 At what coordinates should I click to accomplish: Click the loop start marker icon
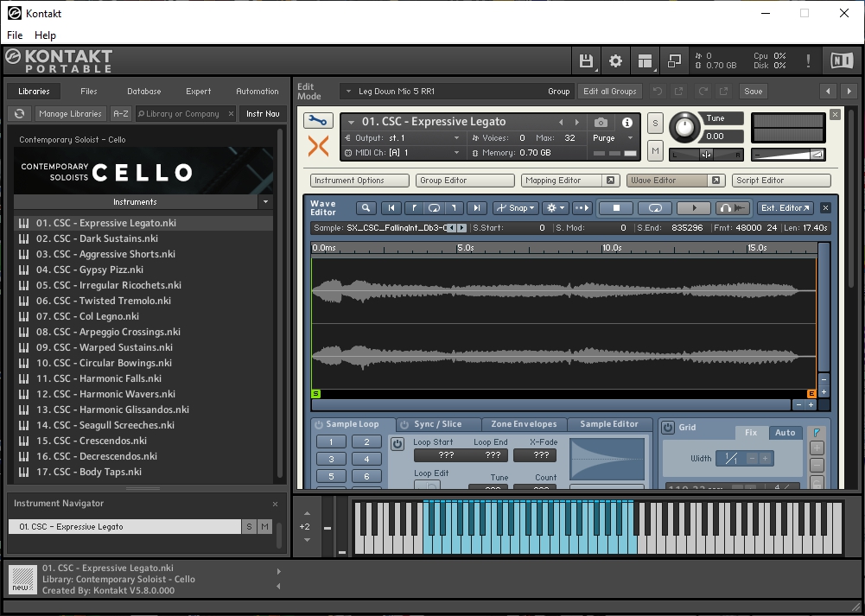[413, 208]
